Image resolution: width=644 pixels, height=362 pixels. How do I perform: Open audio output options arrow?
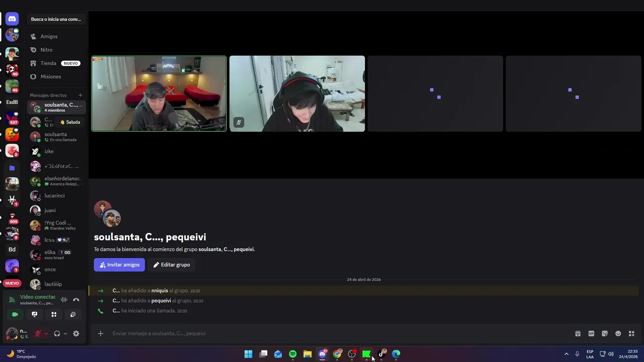(65, 333)
